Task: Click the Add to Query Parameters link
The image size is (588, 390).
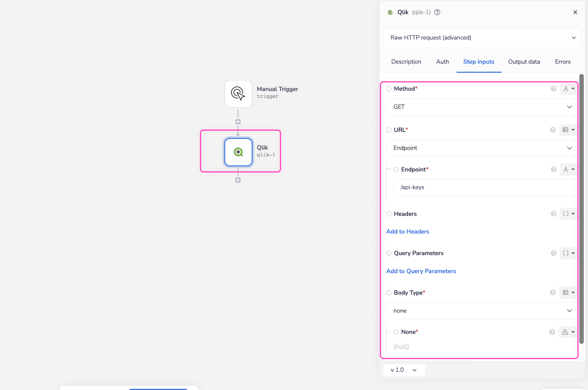Action: click(421, 271)
